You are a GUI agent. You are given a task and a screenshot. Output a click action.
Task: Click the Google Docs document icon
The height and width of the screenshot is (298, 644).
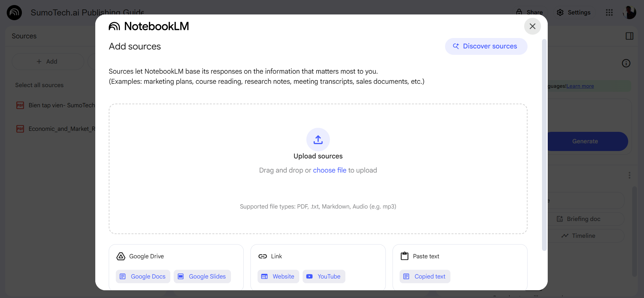(x=123, y=276)
